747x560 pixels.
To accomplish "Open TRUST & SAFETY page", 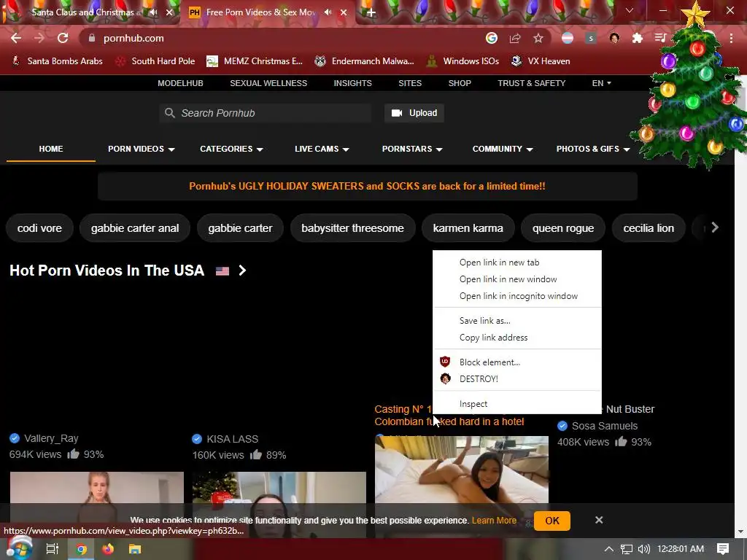I will [x=532, y=83].
